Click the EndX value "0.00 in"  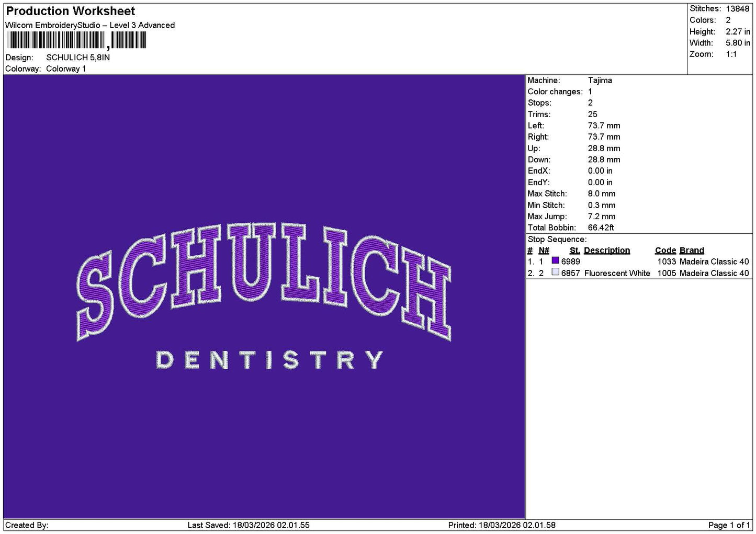click(600, 171)
